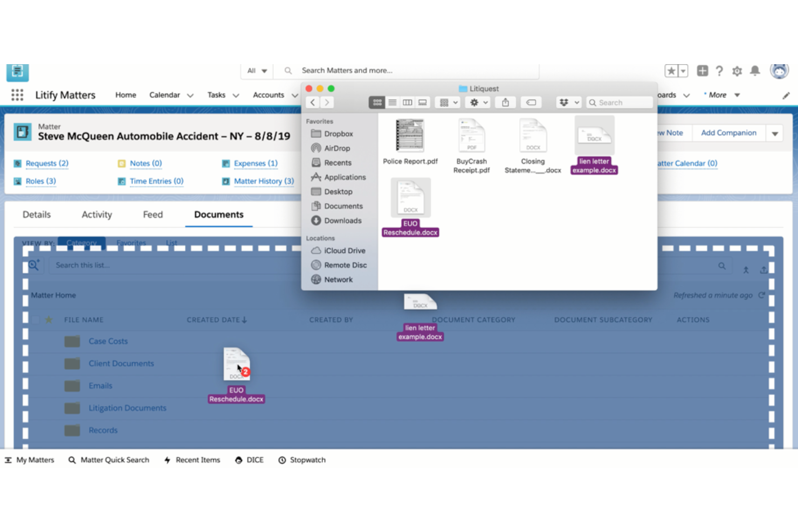Switch Finder to gallery view
Image resolution: width=798 pixels, height=532 pixels.
(422, 102)
